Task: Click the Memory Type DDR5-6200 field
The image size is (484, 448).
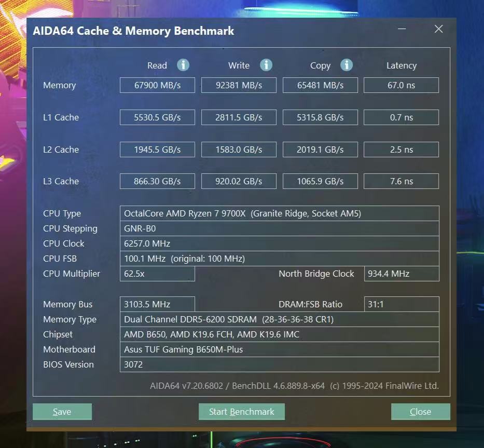Action: 279,319
